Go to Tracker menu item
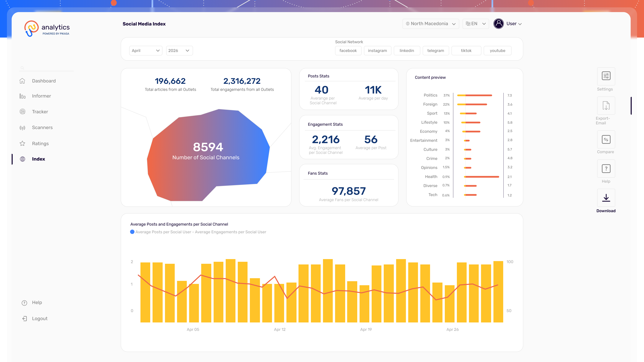 point(40,112)
